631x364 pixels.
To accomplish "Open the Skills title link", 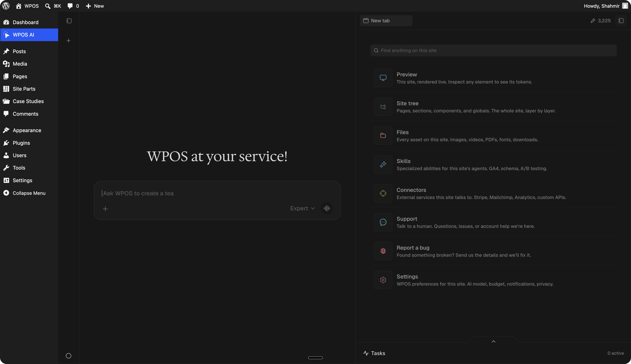I will click(403, 161).
